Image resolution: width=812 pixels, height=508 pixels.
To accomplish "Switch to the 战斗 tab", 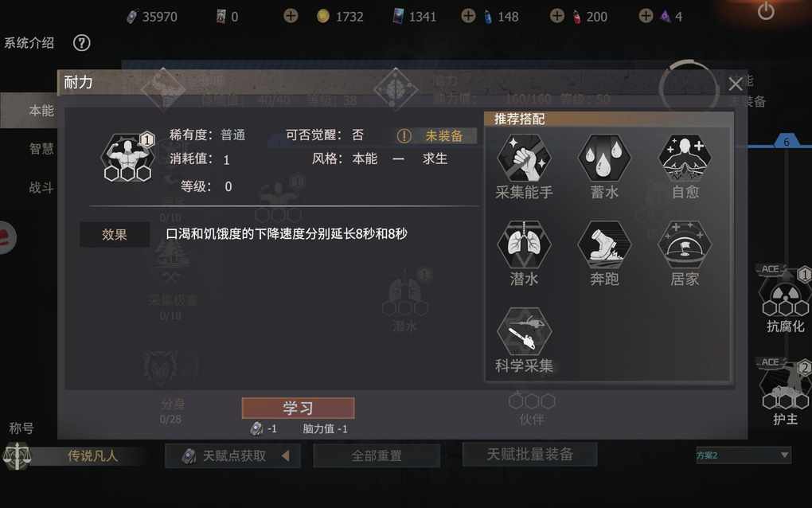I will [41, 187].
